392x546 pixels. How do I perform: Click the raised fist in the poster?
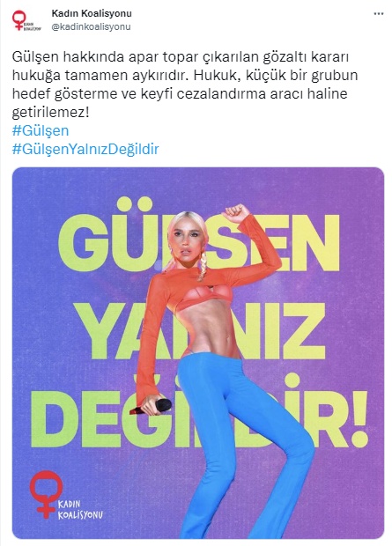235,213
